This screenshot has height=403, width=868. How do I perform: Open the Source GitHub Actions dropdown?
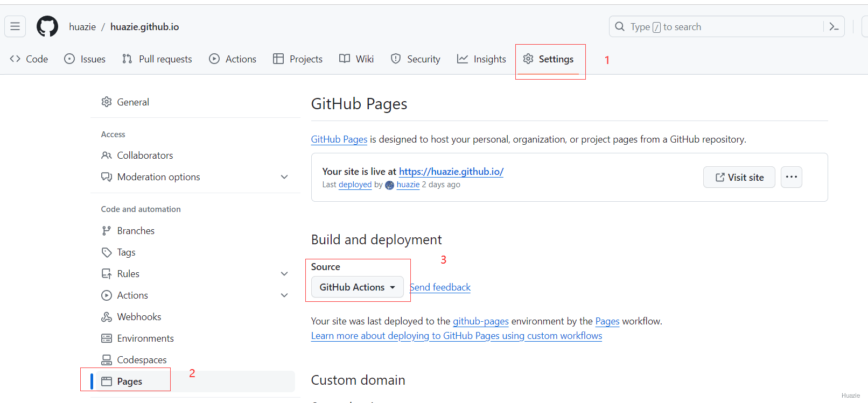(x=357, y=287)
